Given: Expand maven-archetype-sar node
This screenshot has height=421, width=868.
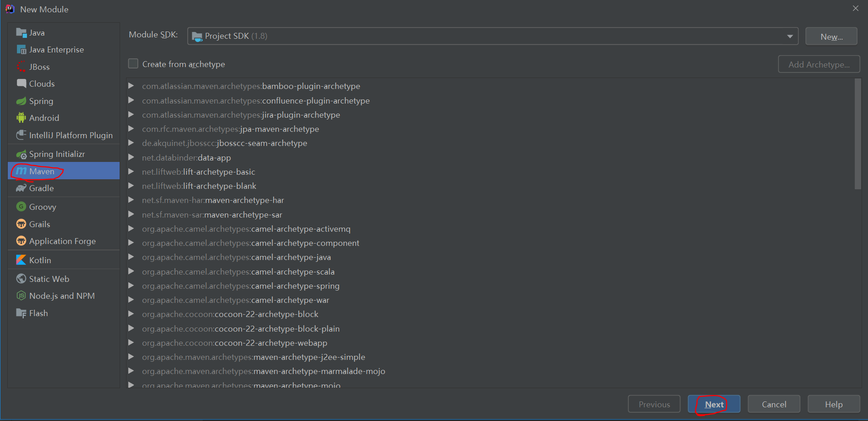Looking at the screenshot, I should [x=131, y=214].
